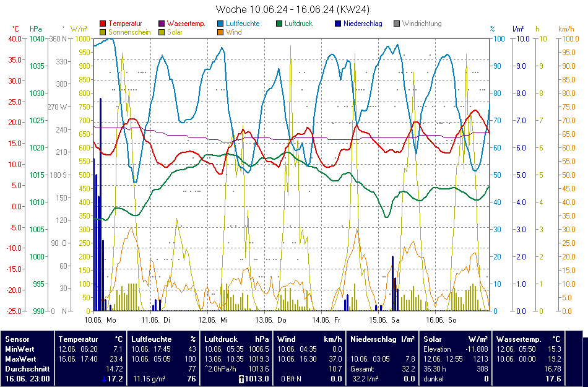This screenshot has width=588, height=387.
Task: Click the W/m² axis unit label
Action: tap(79, 29)
